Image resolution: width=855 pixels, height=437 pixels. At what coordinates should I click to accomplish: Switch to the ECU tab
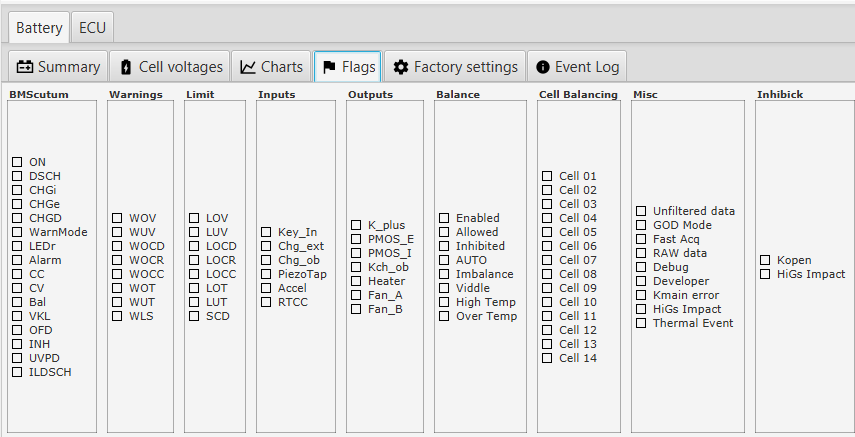coord(93,28)
